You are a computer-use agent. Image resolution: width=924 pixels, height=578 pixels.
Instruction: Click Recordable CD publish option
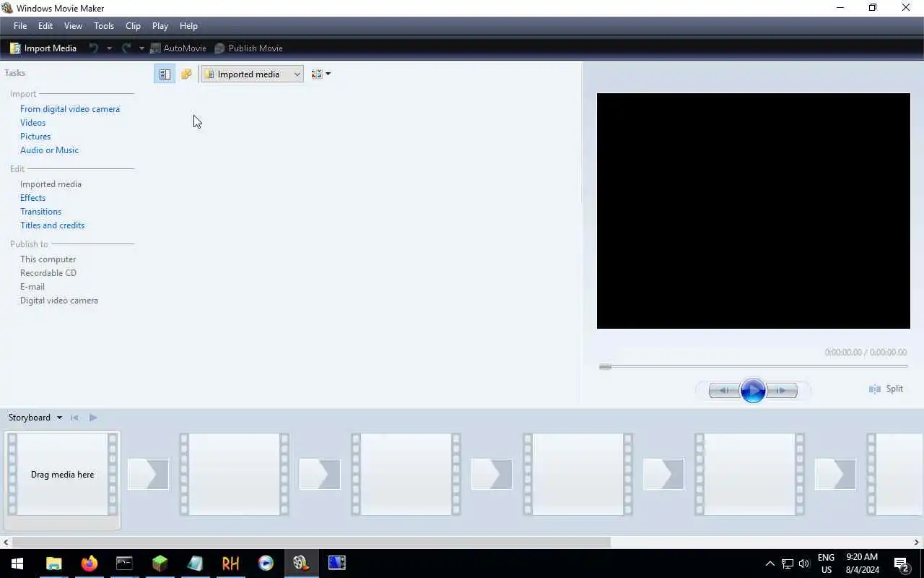point(48,273)
